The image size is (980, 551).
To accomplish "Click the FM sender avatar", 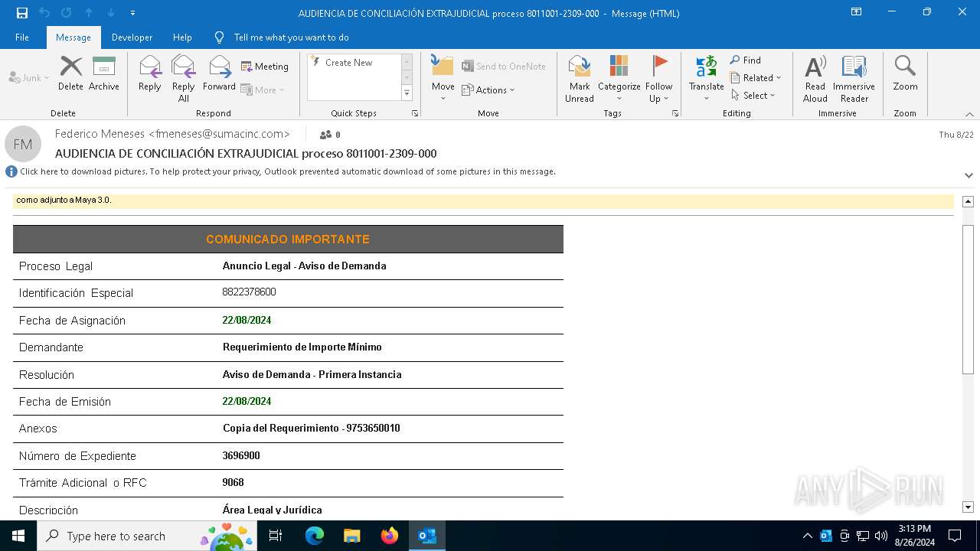I will pyautogui.click(x=23, y=144).
